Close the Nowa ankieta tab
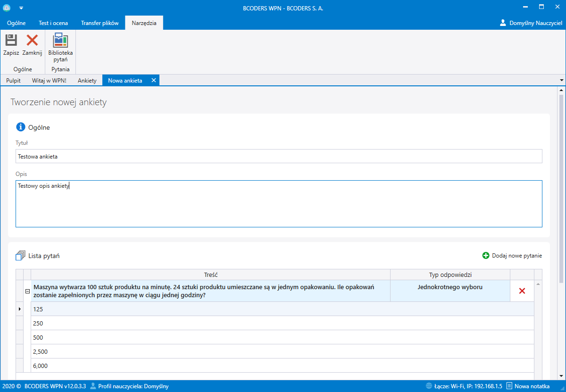 tap(153, 80)
